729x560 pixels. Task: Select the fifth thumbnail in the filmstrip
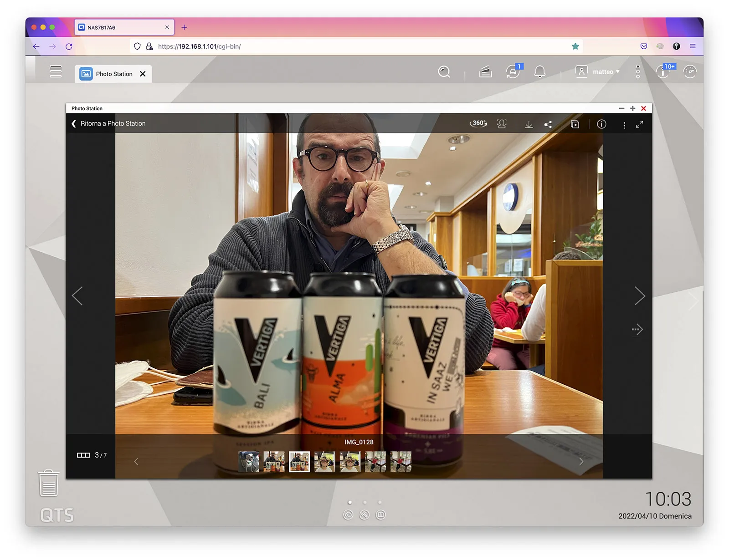350,462
